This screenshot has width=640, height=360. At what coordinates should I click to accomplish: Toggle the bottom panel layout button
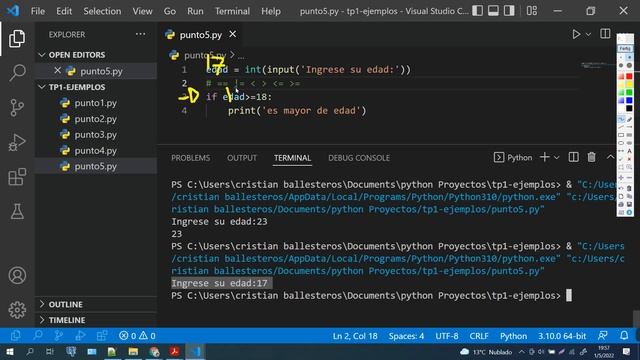(493, 11)
